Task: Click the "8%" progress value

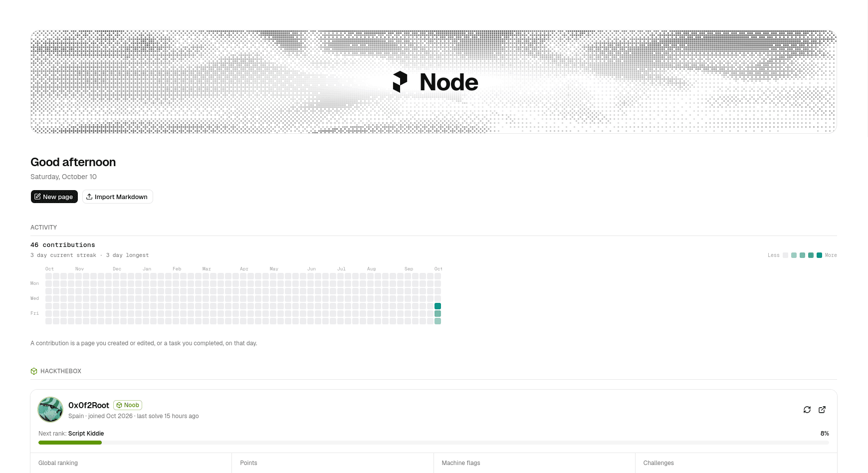Action: tap(825, 434)
